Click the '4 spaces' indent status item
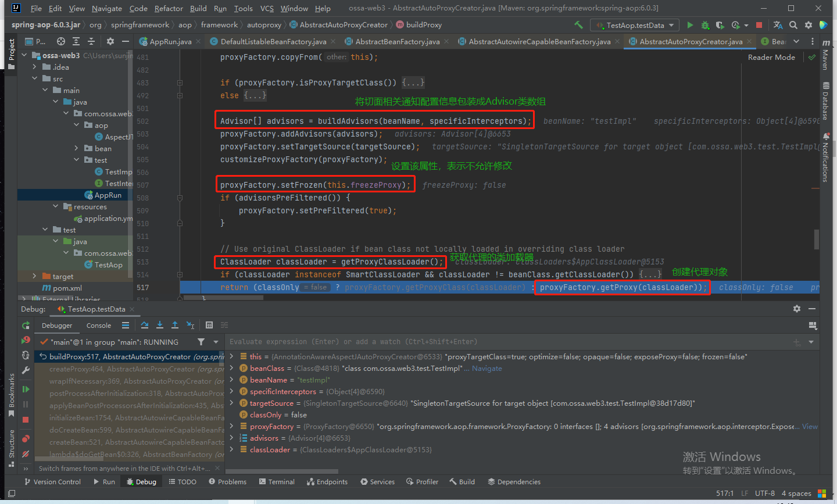 coord(796,493)
